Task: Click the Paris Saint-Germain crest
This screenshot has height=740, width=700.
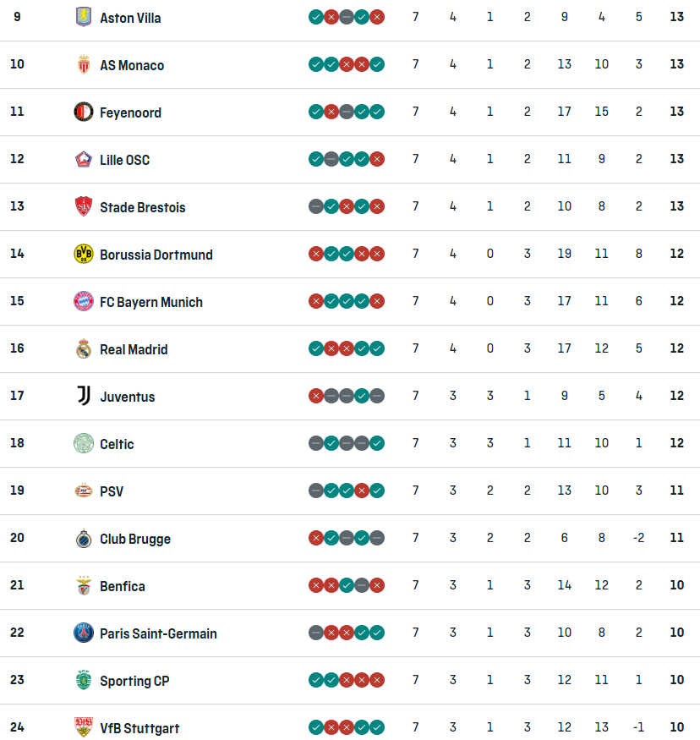Action: [x=82, y=633]
